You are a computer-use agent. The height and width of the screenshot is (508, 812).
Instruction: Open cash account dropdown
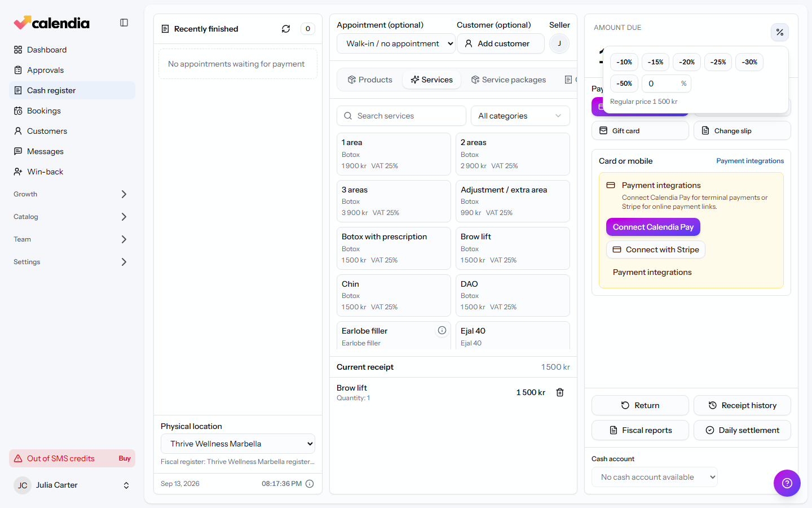[x=654, y=477]
